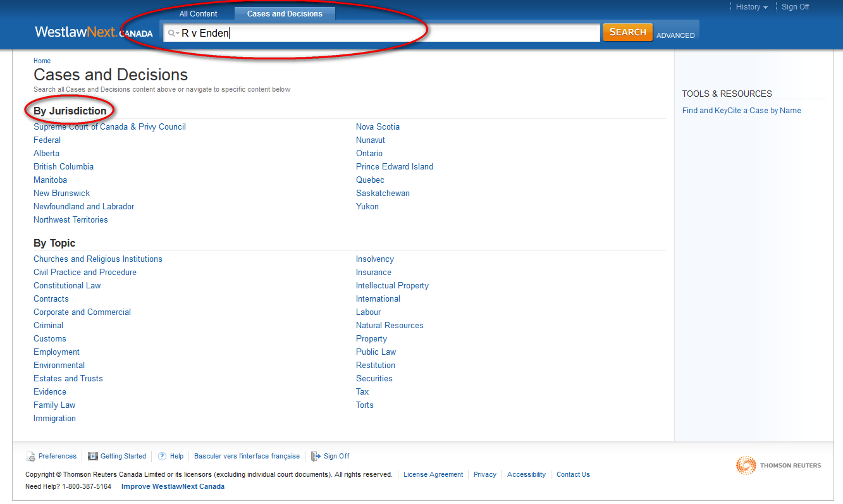
Task: Open Find and KeyCite a Case by Name
Action: [x=741, y=110]
